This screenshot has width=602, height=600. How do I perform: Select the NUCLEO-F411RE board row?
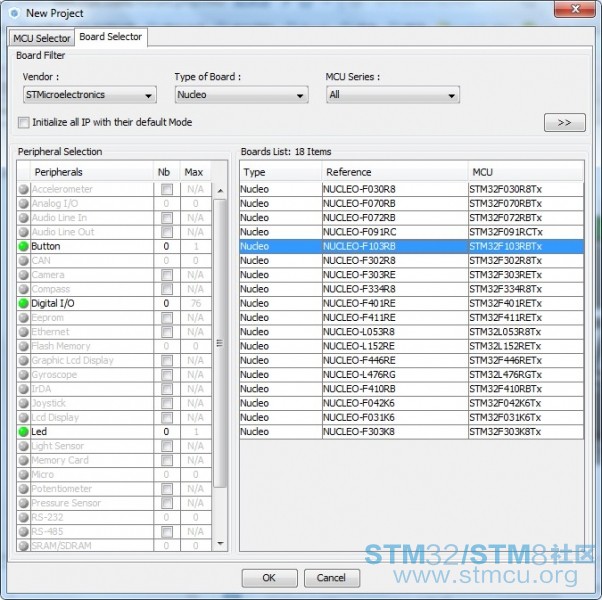pyautogui.click(x=412, y=317)
